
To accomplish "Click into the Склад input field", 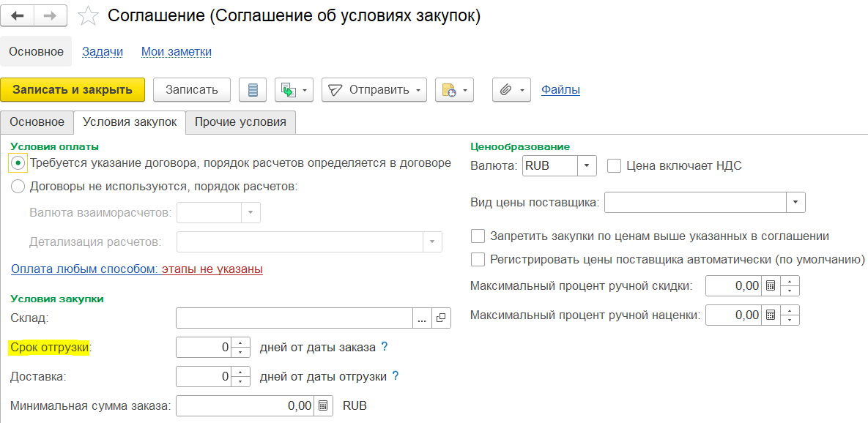I will click(294, 318).
